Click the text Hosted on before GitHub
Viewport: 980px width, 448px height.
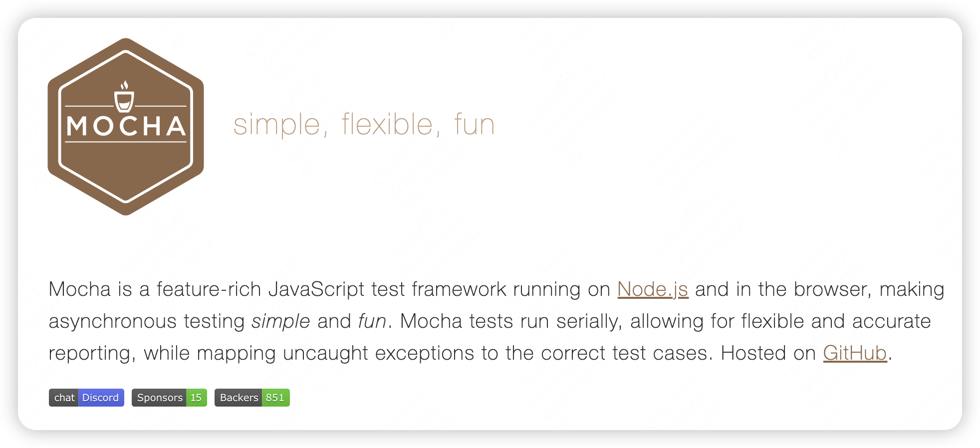click(x=768, y=353)
